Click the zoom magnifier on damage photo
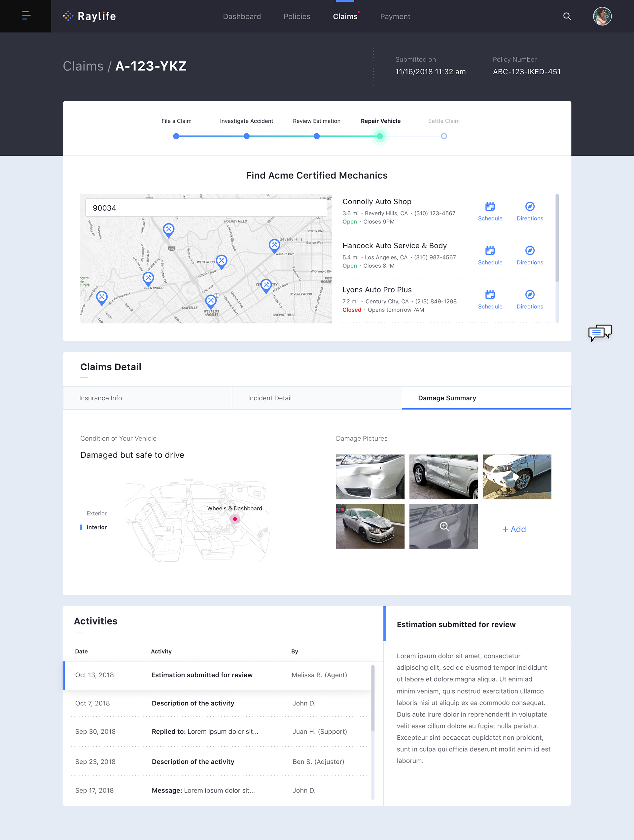The width and height of the screenshot is (634, 840). click(x=444, y=527)
